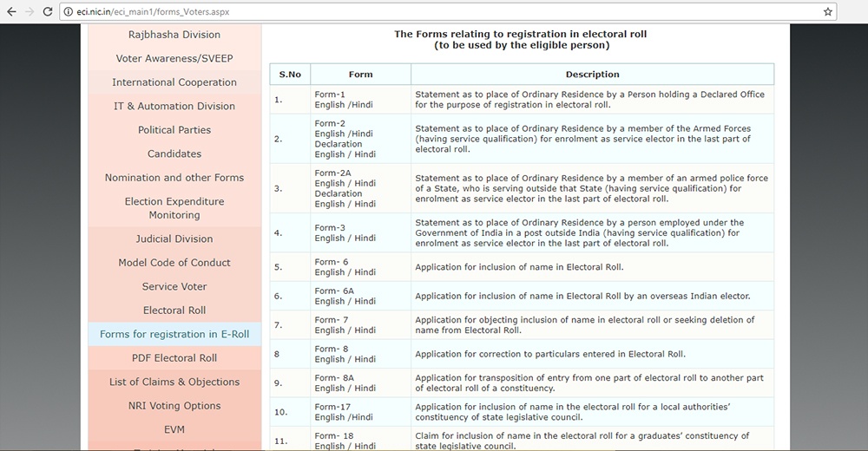Open Form- 8A English link

pyautogui.click(x=330, y=389)
